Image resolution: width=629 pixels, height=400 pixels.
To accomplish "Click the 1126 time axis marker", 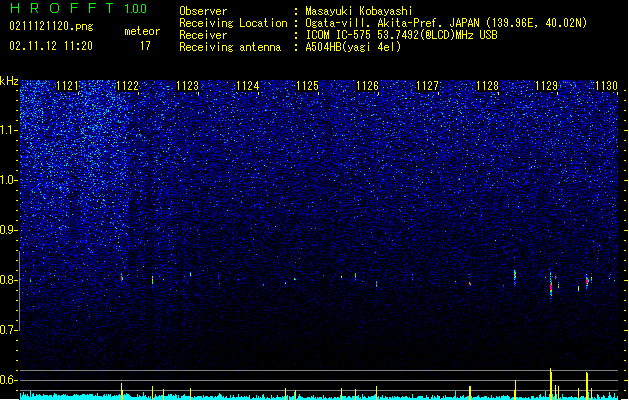I will click(367, 86).
